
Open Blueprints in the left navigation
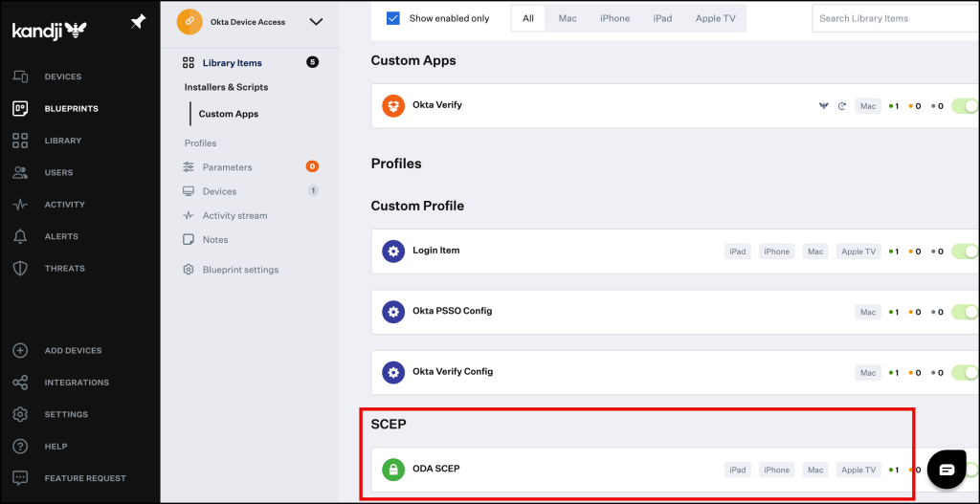pos(71,109)
